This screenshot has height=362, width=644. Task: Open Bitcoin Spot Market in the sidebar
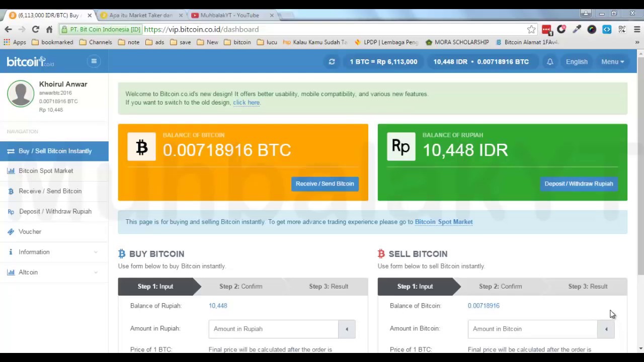[x=54, y=171]
